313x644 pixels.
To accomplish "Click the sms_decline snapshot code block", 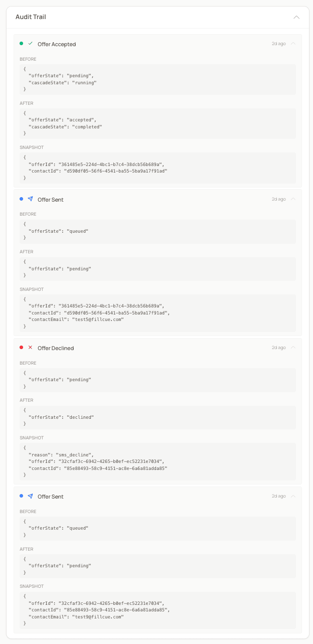I will tap(158, 461).
